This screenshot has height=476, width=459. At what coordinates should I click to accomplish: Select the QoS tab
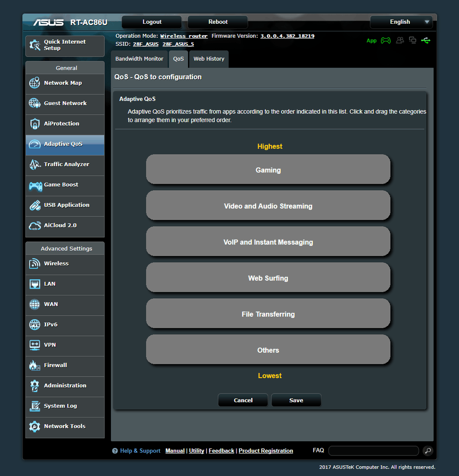tap(179, 59)
